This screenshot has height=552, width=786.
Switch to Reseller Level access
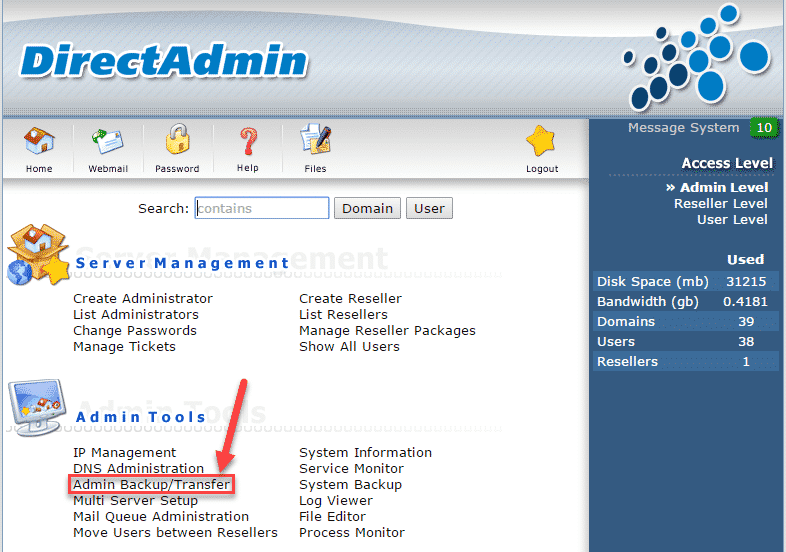pyautogui.click(x=720, y=204)
